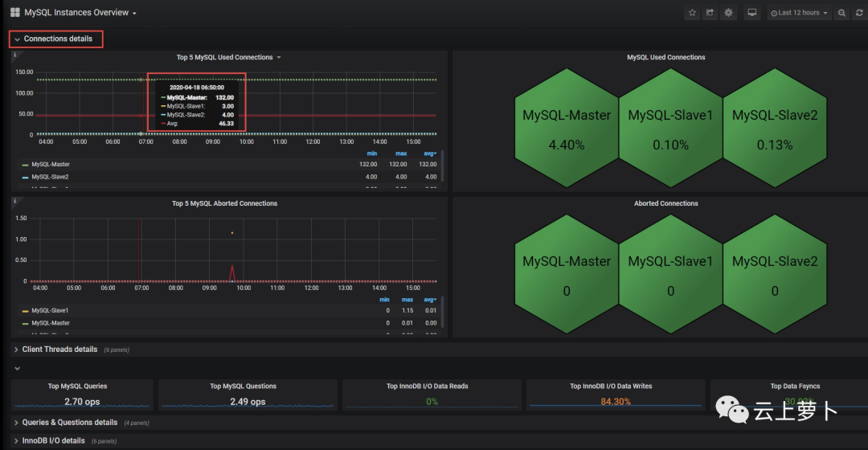Sort Aborted Connections legend by min
Image resolution: width=868 pixels, height=450 pixels.
(384, 300)
